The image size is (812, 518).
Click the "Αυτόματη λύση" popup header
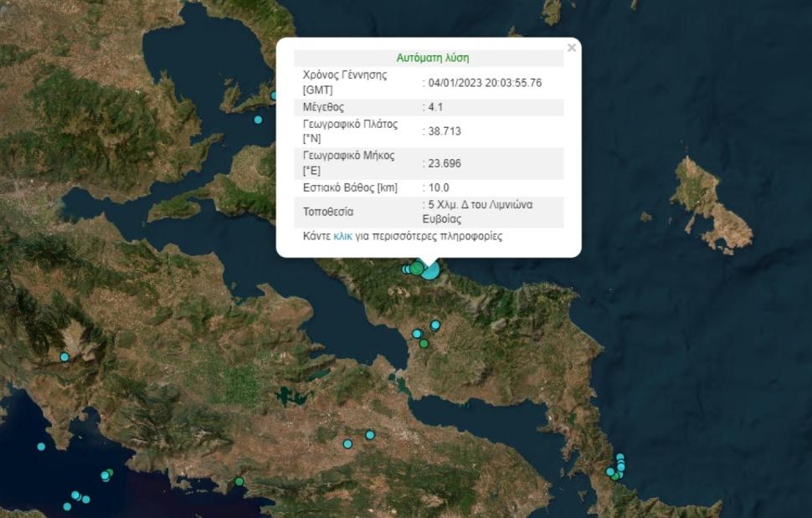(x=432, y=58)
